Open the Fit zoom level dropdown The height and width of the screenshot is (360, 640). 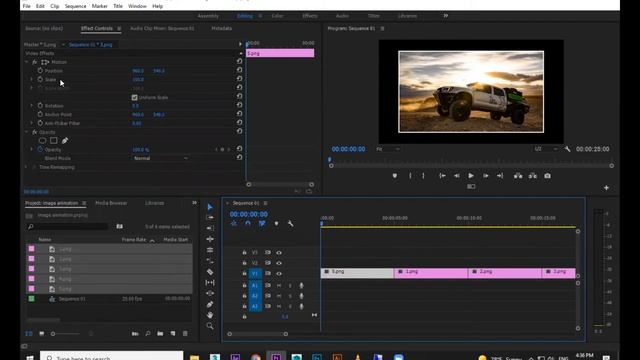(x=388, y=149)
